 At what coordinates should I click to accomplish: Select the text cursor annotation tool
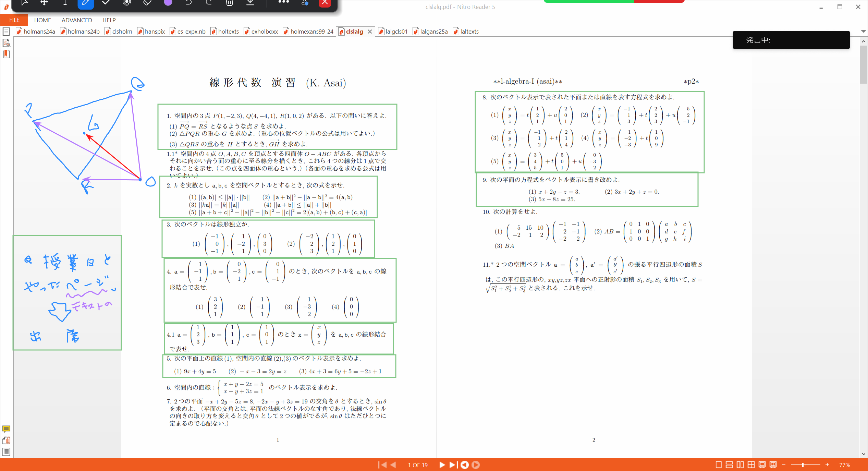pyautogui.click(x=65, y=3)
